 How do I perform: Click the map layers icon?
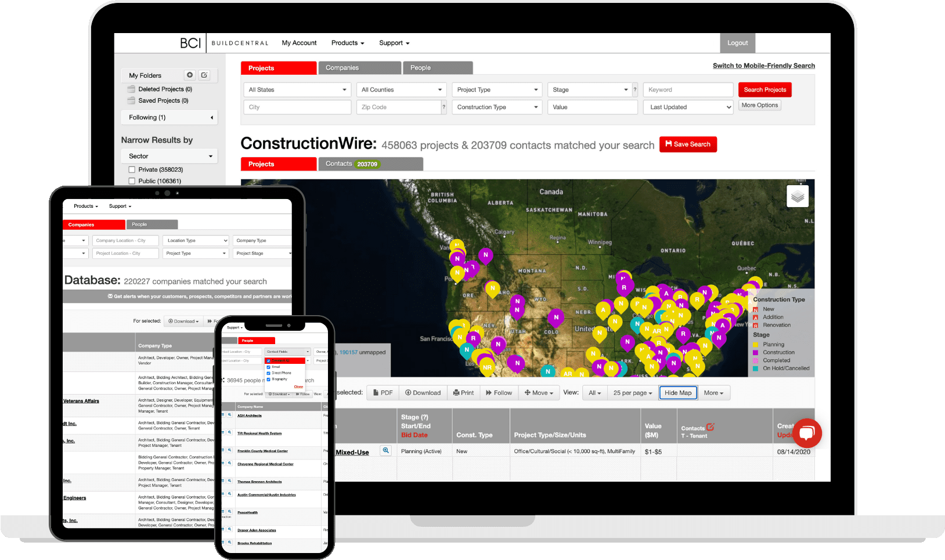tap(798, 196)
